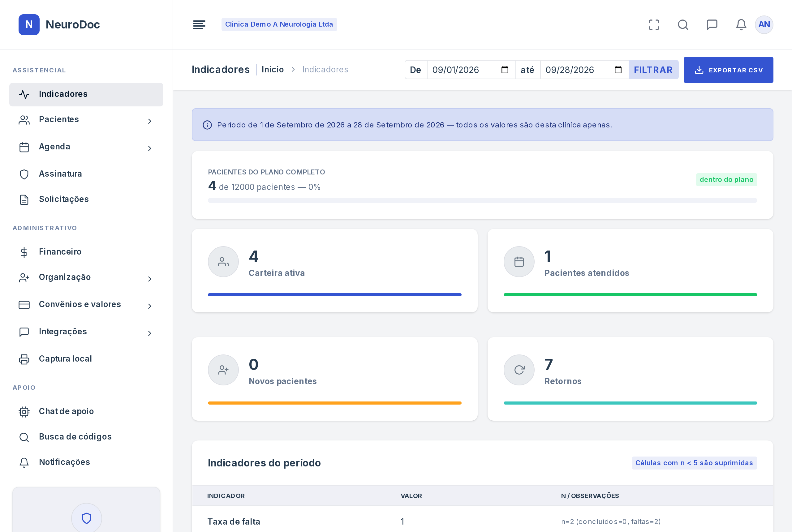Click the 'n=2 (concluídos=0, faltas=2)' cell

tap(611, 521)
